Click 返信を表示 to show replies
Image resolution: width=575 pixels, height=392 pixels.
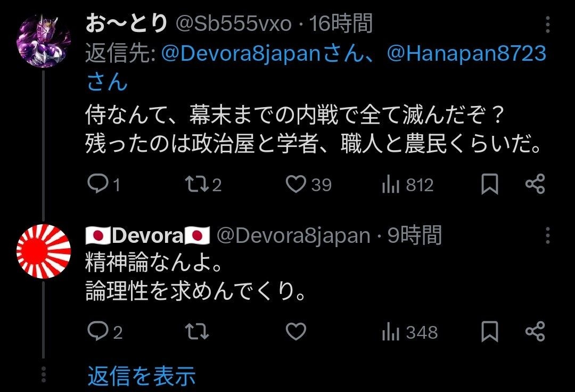(x=141, y=376)
